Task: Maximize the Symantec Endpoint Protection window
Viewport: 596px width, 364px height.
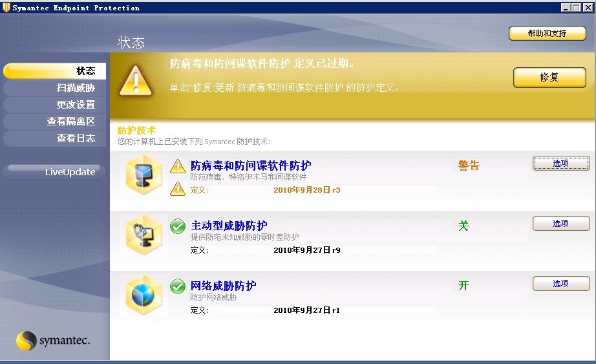Action: 576,8
